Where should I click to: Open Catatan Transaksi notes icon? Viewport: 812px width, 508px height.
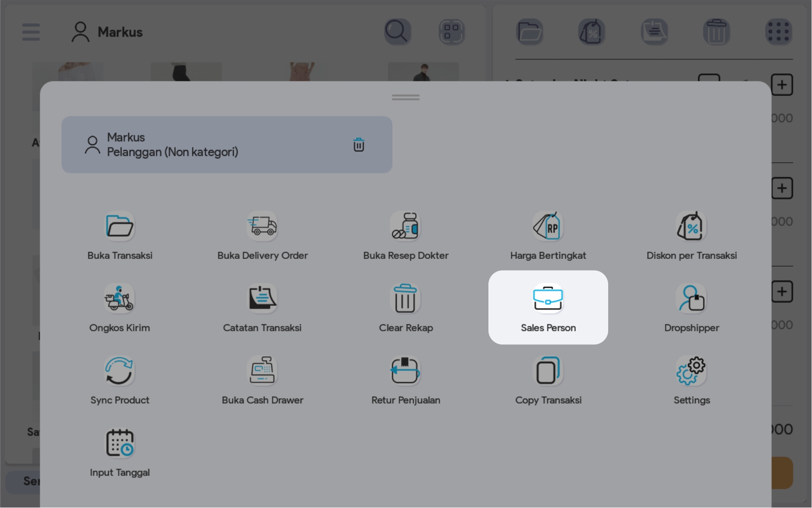tap(262, 299)
